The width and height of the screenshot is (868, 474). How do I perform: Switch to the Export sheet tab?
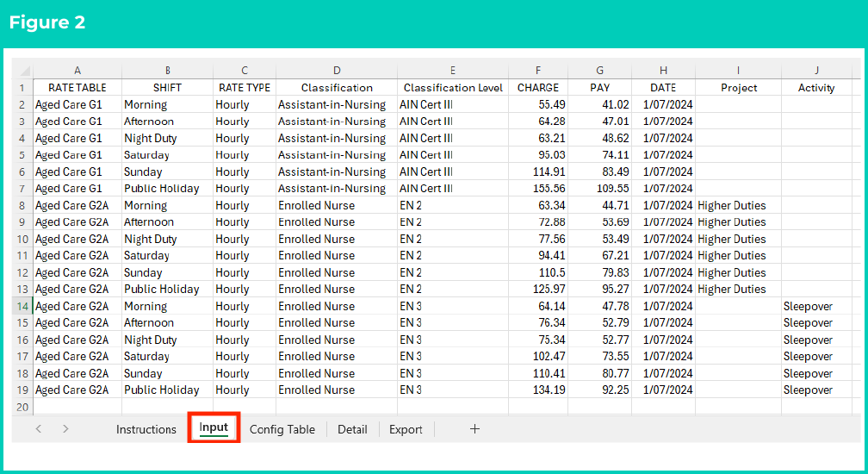tap(406, 429)
